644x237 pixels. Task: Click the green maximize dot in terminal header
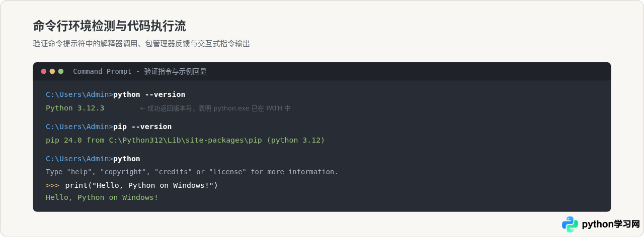[x=61, y=71]
